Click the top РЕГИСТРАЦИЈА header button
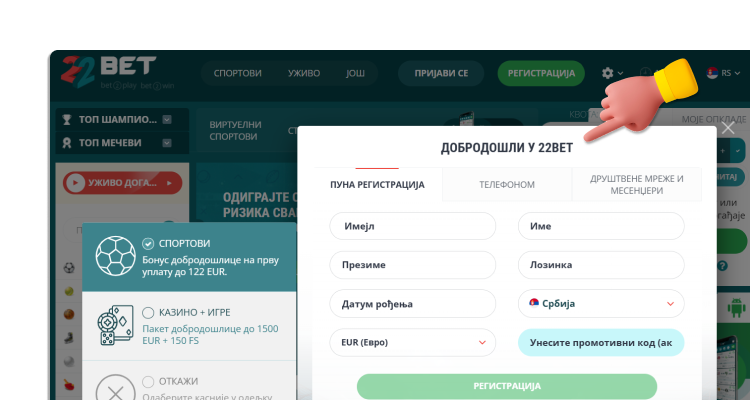 (541, 73)
